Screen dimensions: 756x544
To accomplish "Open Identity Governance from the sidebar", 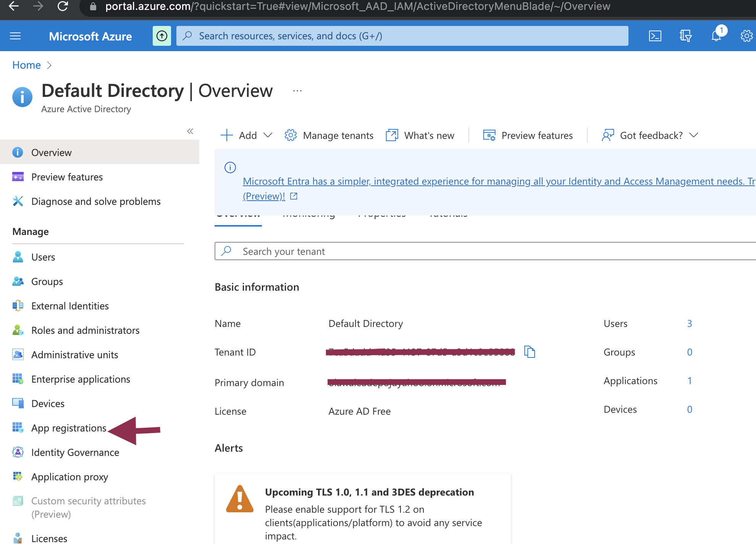I will (75, 452).
